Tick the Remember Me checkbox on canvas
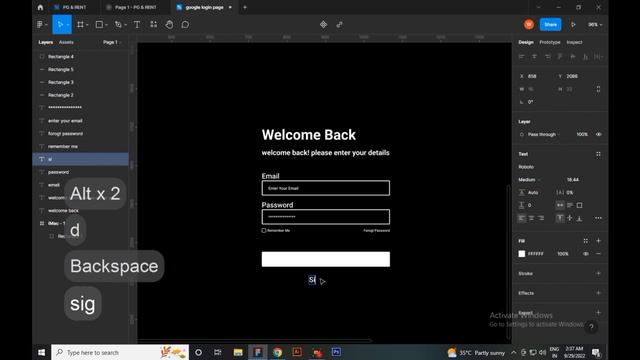 coord(264,231)
